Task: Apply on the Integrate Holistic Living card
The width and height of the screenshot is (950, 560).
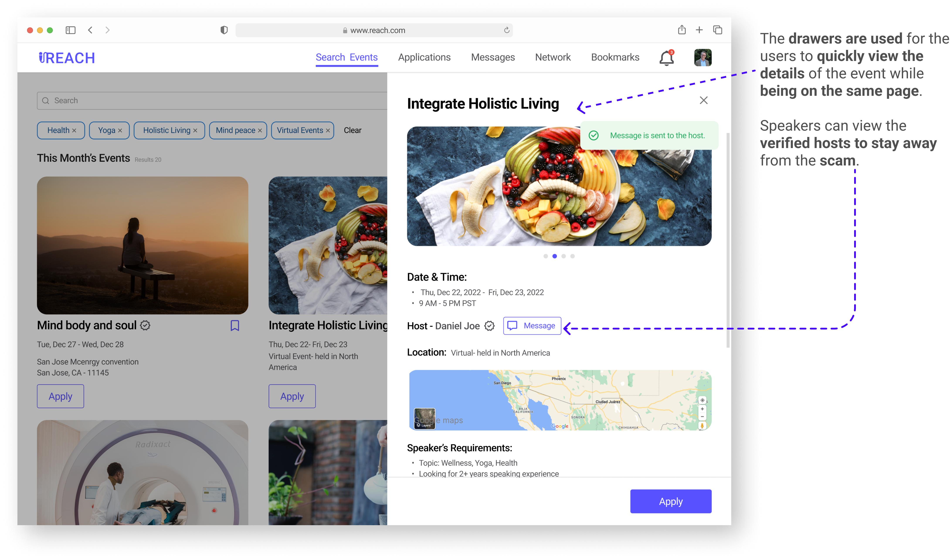Action: click(x=292, y=396)
